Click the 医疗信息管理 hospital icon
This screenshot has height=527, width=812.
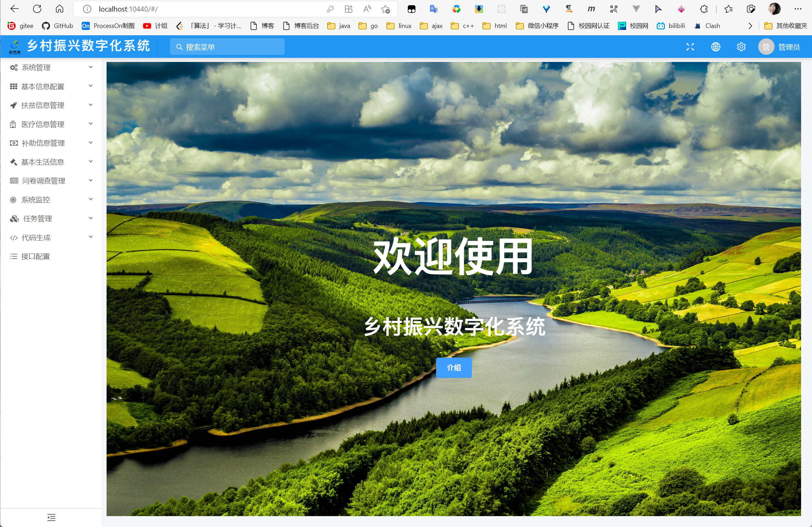pos(13,125)
